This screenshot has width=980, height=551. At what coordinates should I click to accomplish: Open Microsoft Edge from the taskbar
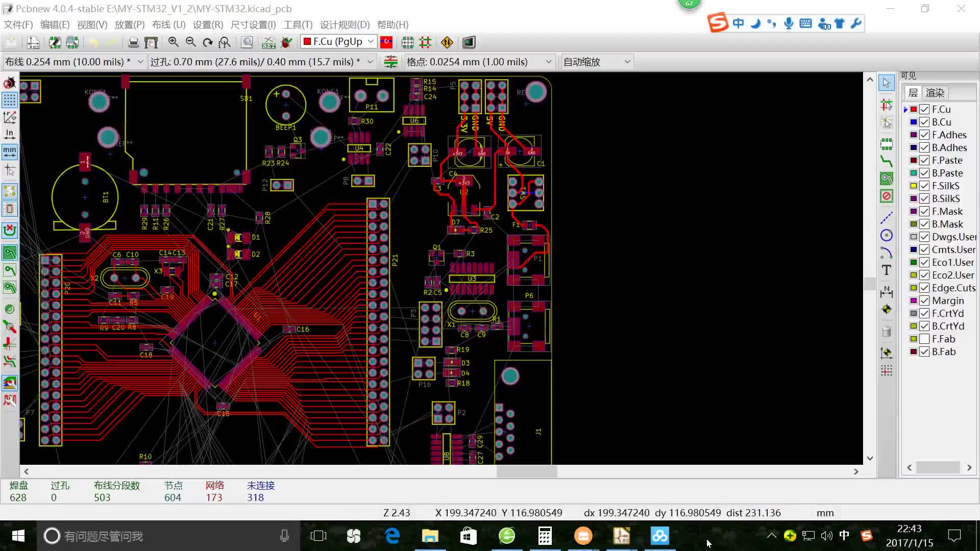click(x=392, y=536)
